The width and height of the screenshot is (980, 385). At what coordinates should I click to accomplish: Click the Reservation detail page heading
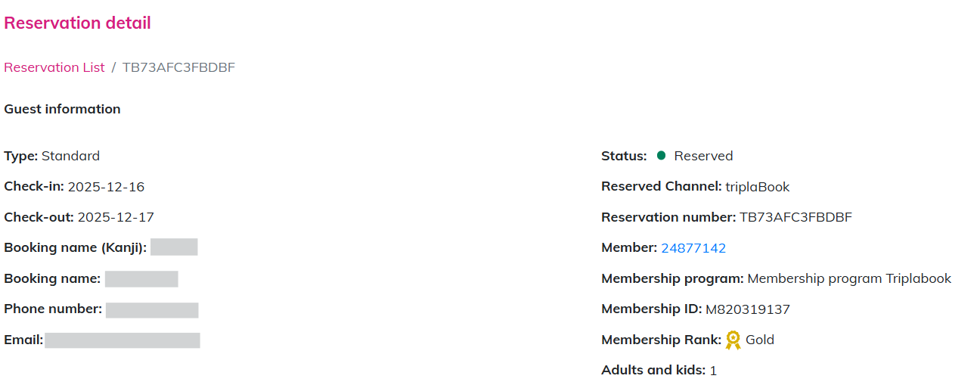77,23
